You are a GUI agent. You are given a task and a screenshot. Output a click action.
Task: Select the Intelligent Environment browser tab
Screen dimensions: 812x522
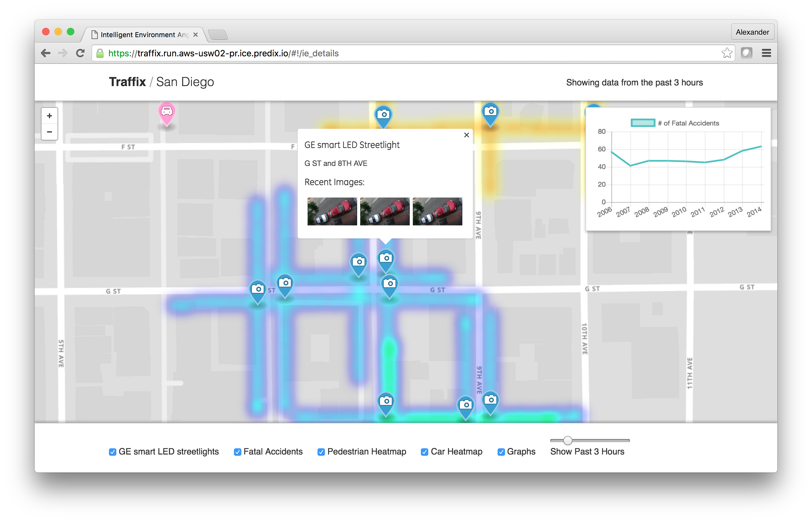coord(144,35)
